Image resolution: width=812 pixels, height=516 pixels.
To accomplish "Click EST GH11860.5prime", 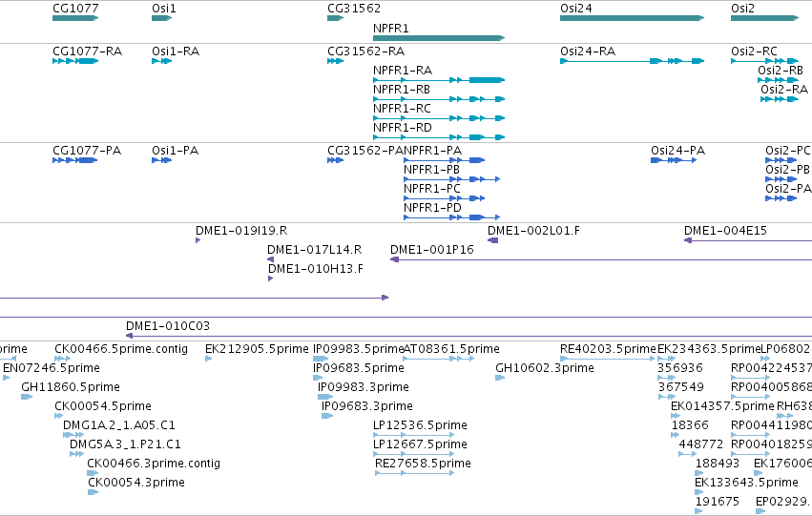I will click(27, 397).
